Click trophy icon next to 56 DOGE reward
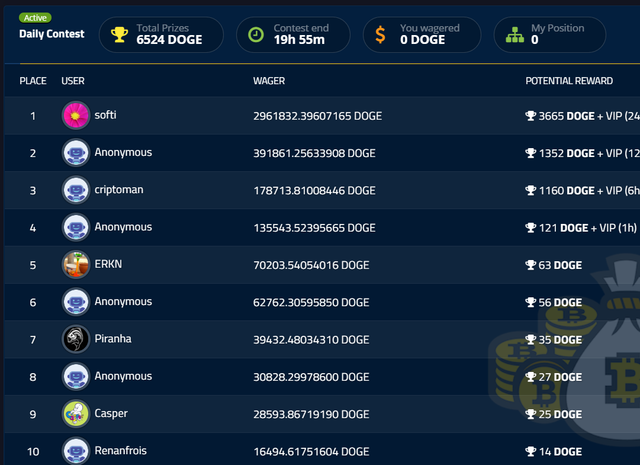 pos(530,303)
